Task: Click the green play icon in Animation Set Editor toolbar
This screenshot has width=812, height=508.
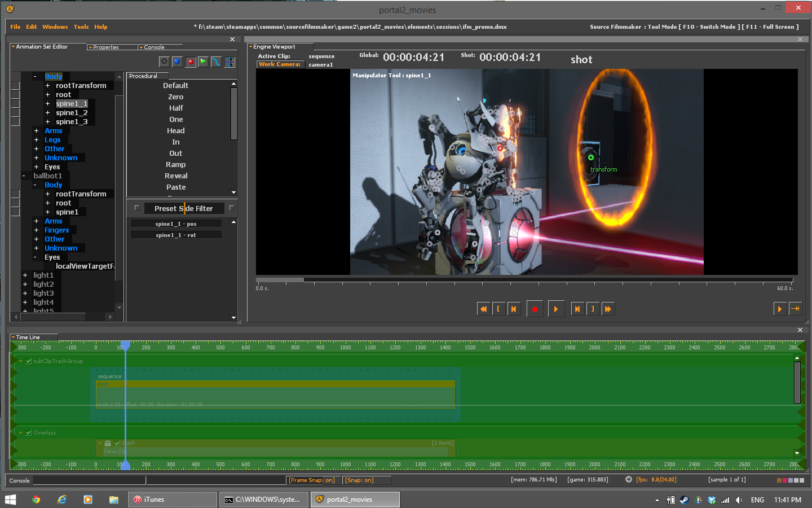Action: [203, 62]
